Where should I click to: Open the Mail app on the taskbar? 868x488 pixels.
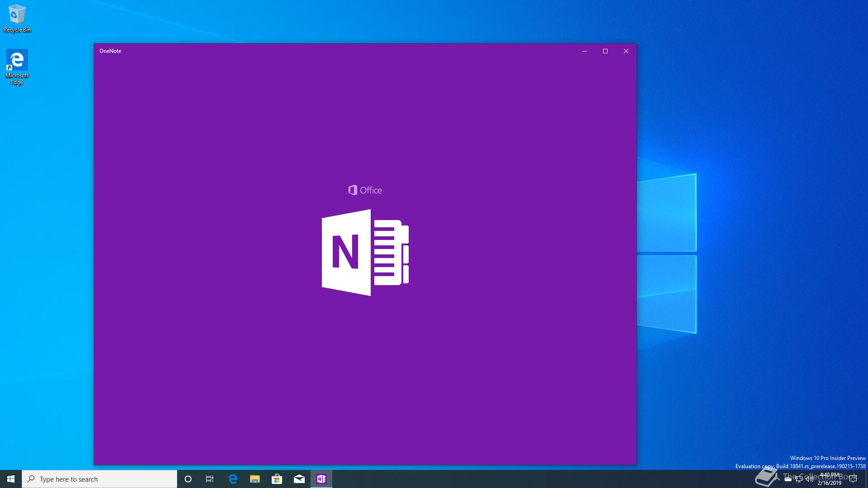(299, 479)
